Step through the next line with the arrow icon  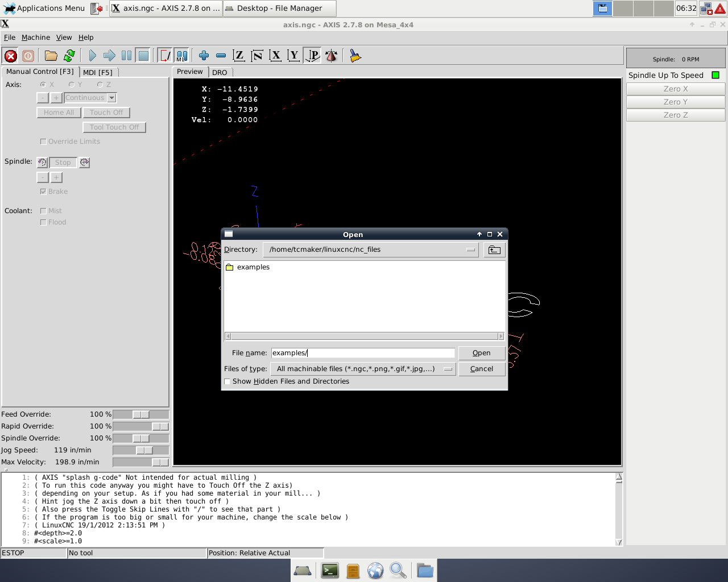(x=110, y=56)
